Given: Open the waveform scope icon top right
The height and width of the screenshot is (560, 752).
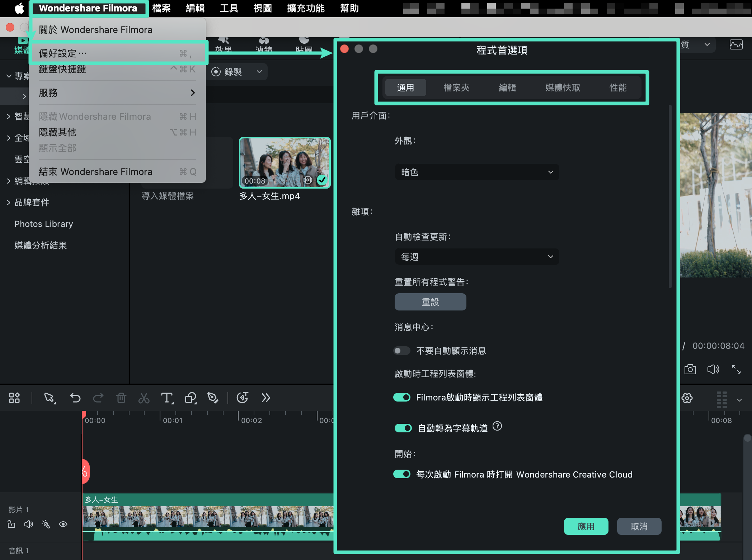Looking at the screenshot, I should 736,45.
